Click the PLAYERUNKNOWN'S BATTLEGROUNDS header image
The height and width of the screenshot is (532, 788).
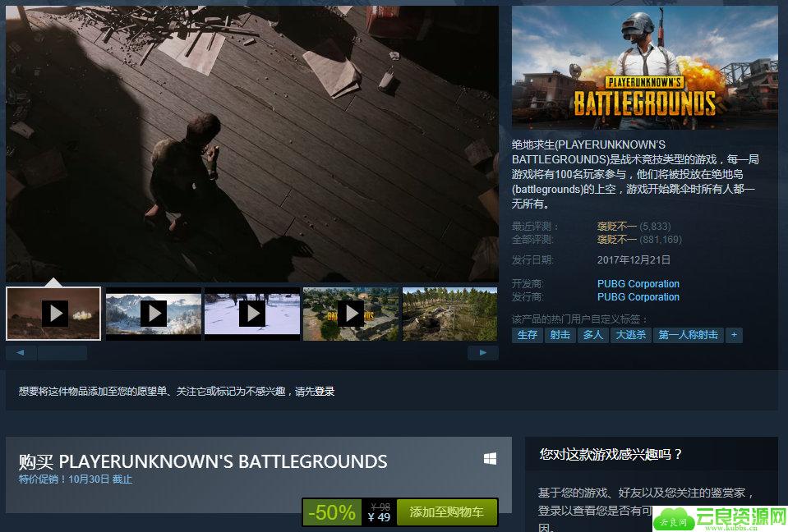click(x=645, y=67)
